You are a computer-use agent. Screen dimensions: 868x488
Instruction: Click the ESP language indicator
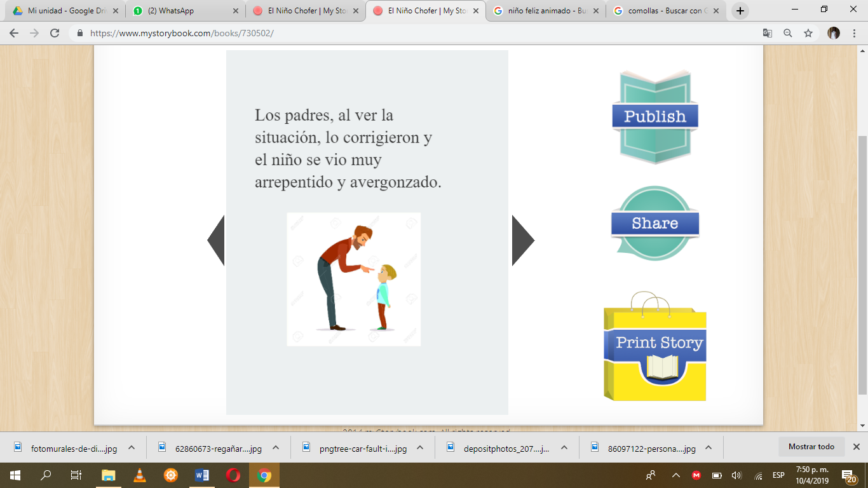tap(778, 475)
